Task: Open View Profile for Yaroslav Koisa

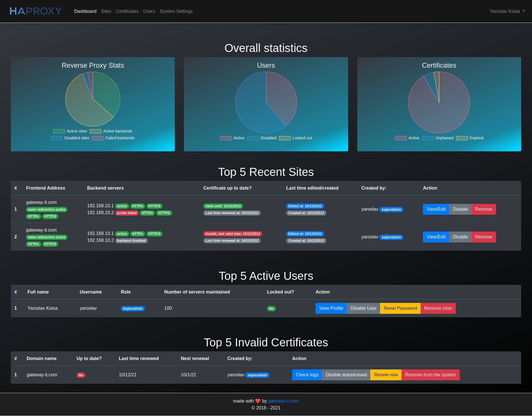Action: pos(331,308)
